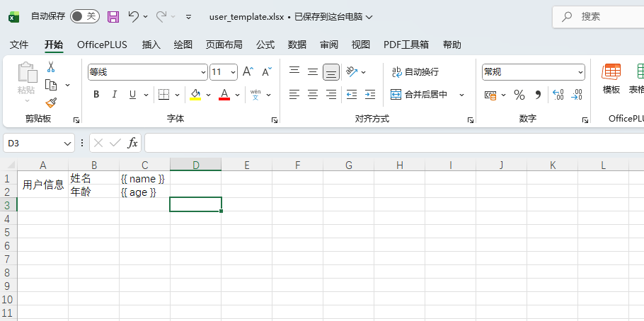Click the Cut scissors icon
644x321 pixels.
pyautogui.click(x=51, y=67)
